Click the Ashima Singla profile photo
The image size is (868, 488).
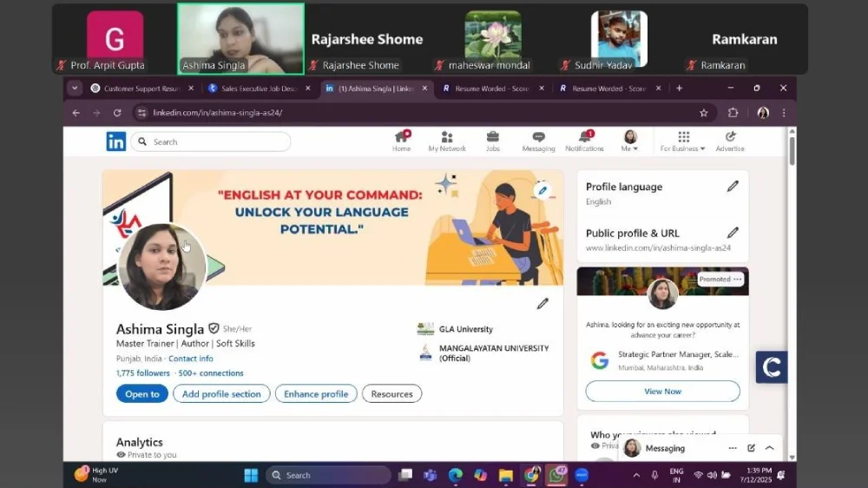pyautogui.click(x=161, y=267)
